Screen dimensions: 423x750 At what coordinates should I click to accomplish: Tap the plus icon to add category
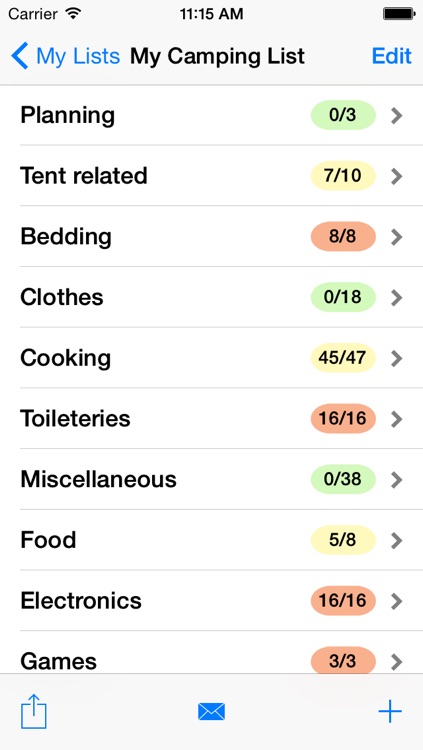390,712
